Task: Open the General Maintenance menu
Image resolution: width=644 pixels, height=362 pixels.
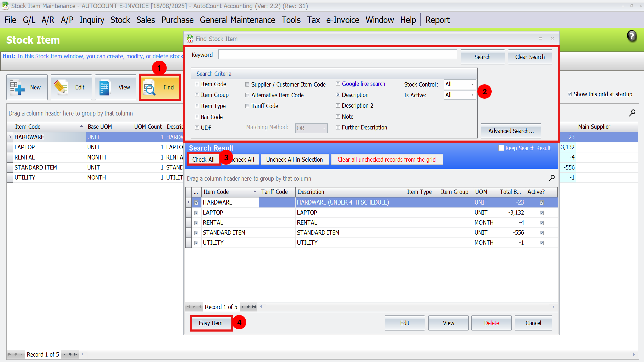Action: coord(237,20)
